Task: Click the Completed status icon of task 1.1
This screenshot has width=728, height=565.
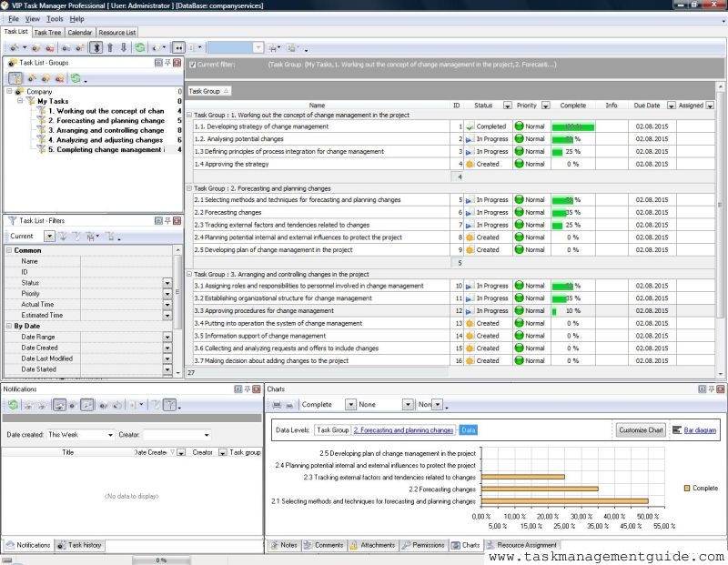Action: point(470,126)
